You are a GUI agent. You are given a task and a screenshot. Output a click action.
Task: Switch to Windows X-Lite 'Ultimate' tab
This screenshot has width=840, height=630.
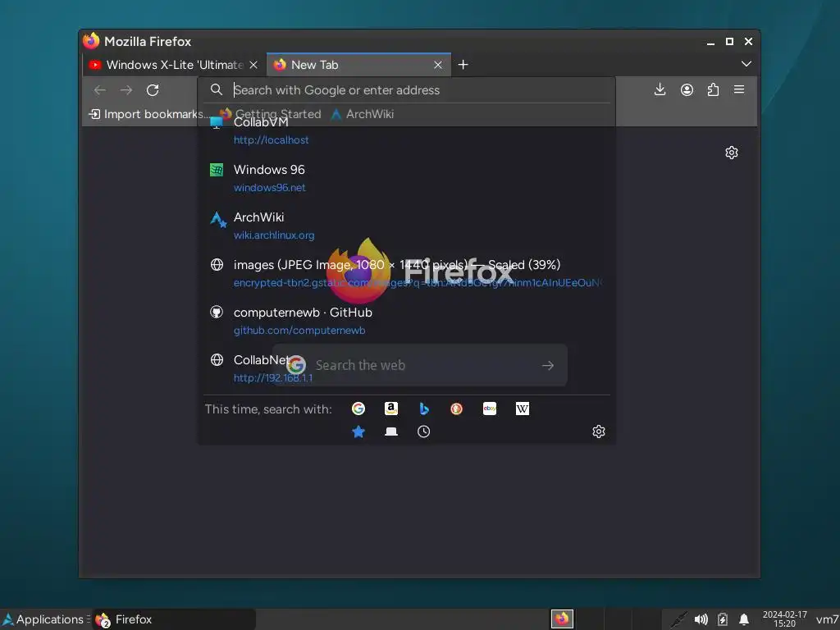pos(174,65)
